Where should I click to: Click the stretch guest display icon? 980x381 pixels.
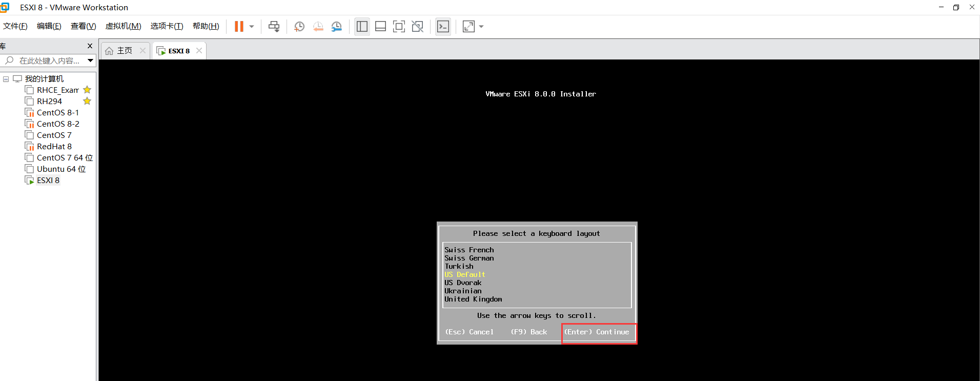click(x=468, y=26)
